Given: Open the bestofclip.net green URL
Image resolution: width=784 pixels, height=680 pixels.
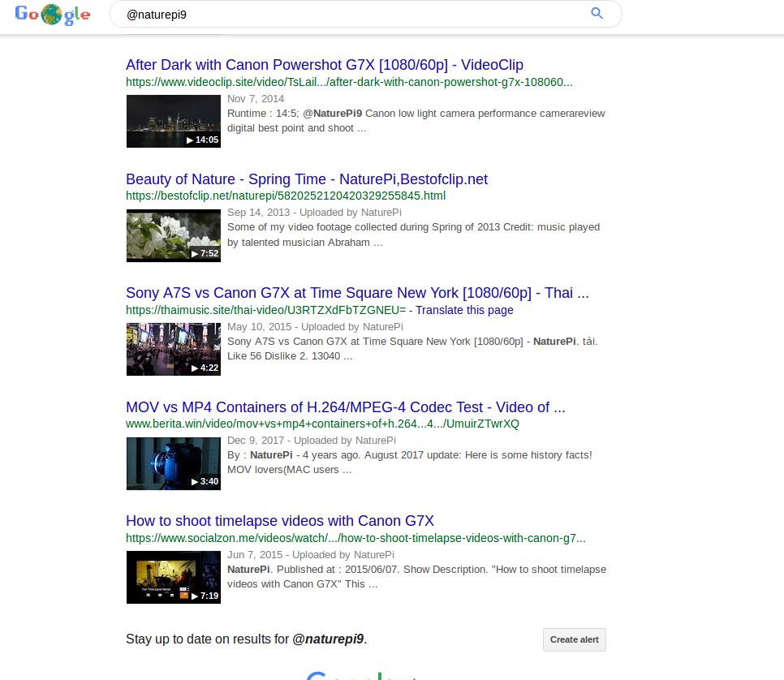Looking at the screenshot, I should tap(286, 196).
